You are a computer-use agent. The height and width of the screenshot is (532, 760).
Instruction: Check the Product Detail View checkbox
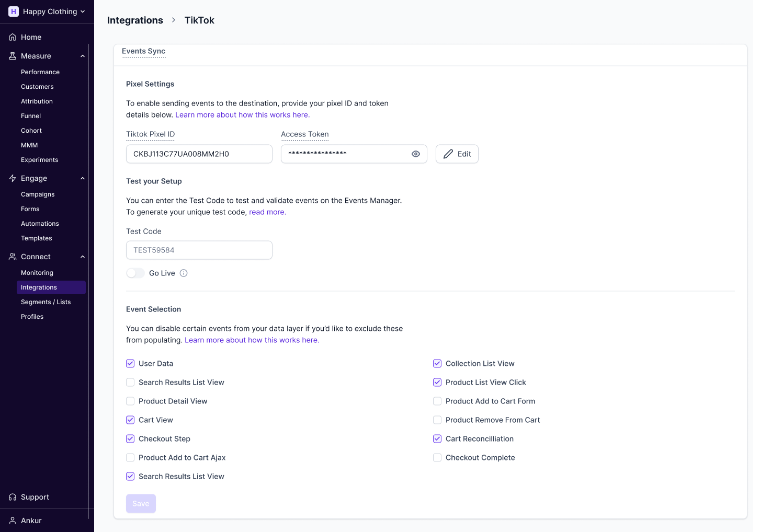point(130,401)
